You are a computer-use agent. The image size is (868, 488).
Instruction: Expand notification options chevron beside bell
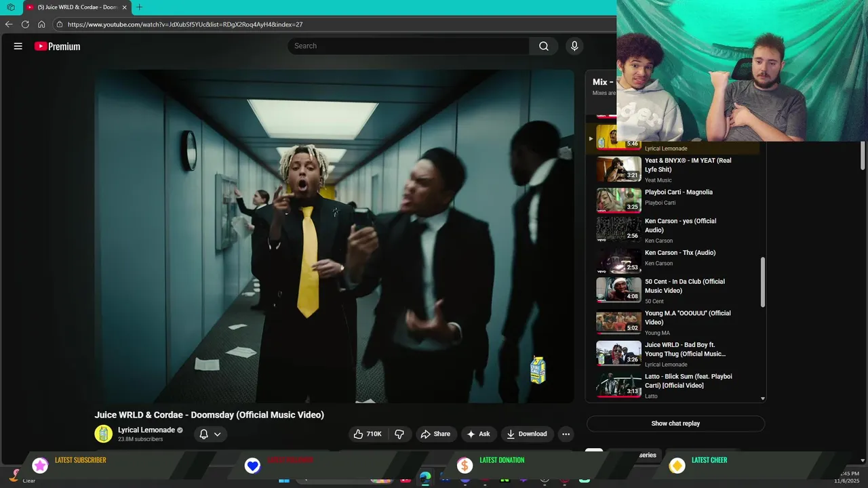point(218,434)
